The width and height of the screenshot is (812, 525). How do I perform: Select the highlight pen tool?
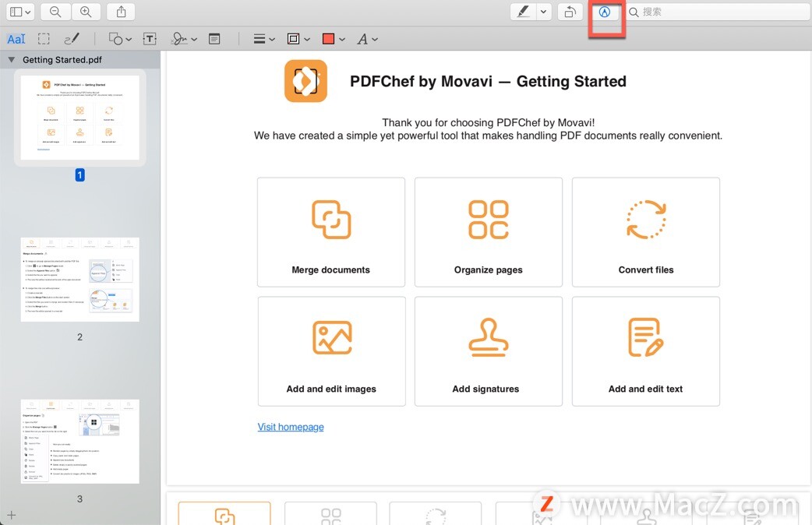point(523,12)
